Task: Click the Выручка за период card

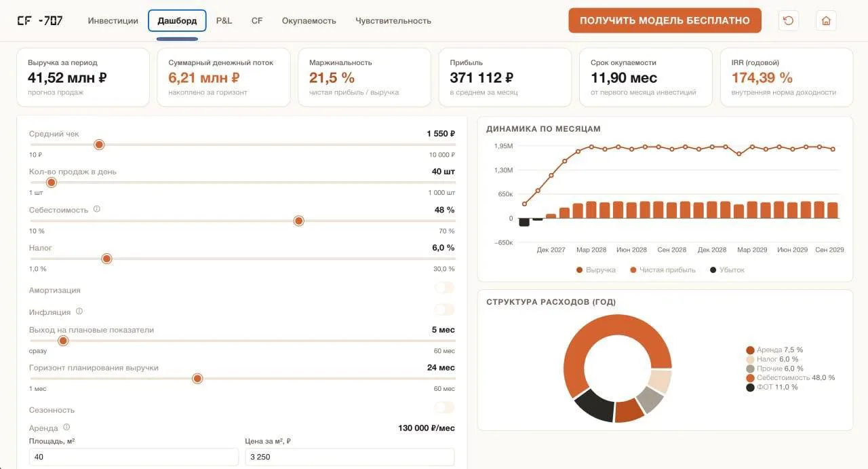Action: click(83, 77)
